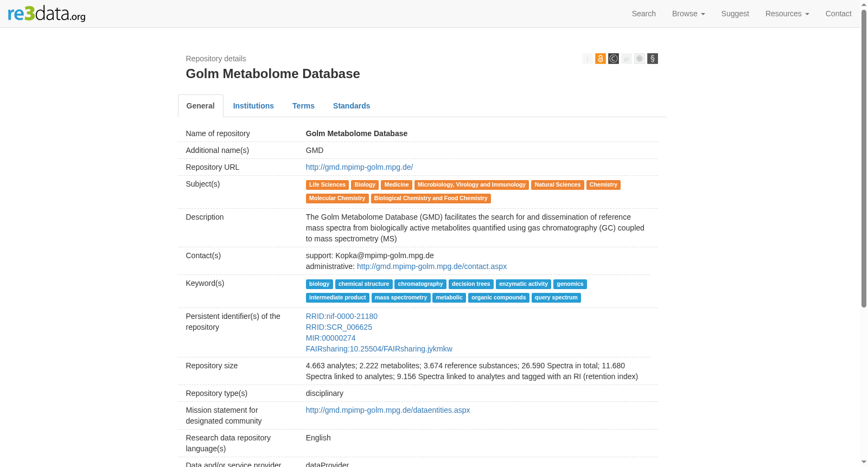The width and height of the screenshot is (868, 467).
Task: Open the Search page from navbar
Action: coord(643,14)
